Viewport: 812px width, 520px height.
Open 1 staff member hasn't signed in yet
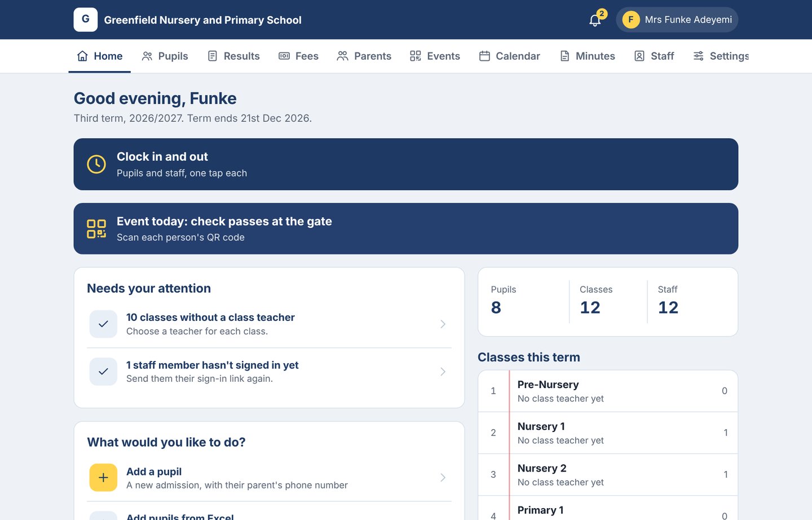point(269,372)
